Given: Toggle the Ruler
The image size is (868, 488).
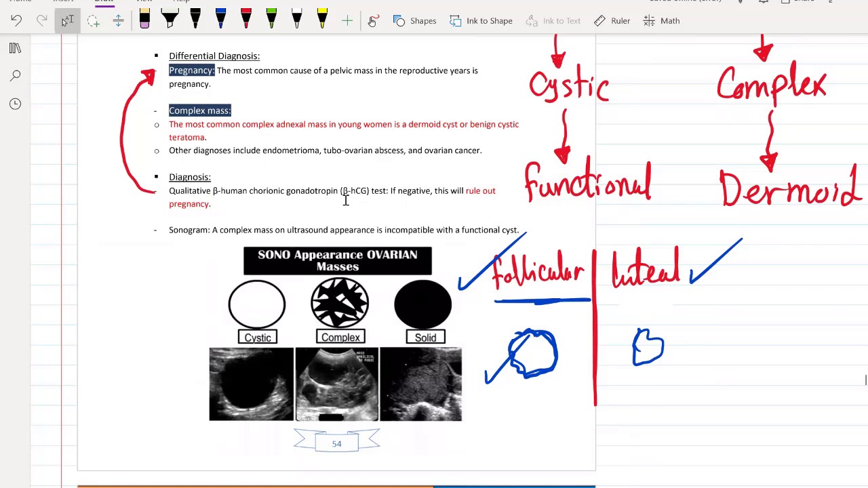Looking at the screenshot, I should point(612,21).
